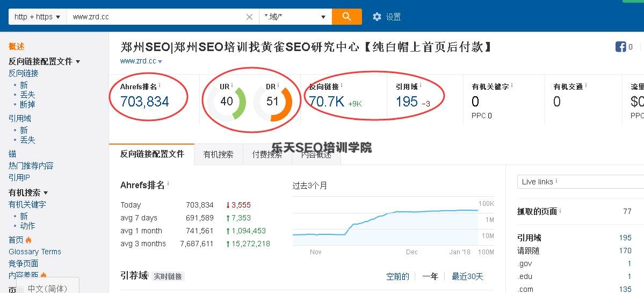644x293 pixels.
Task: Click the backlinks value 70.7K
Action: pos(327,102)
